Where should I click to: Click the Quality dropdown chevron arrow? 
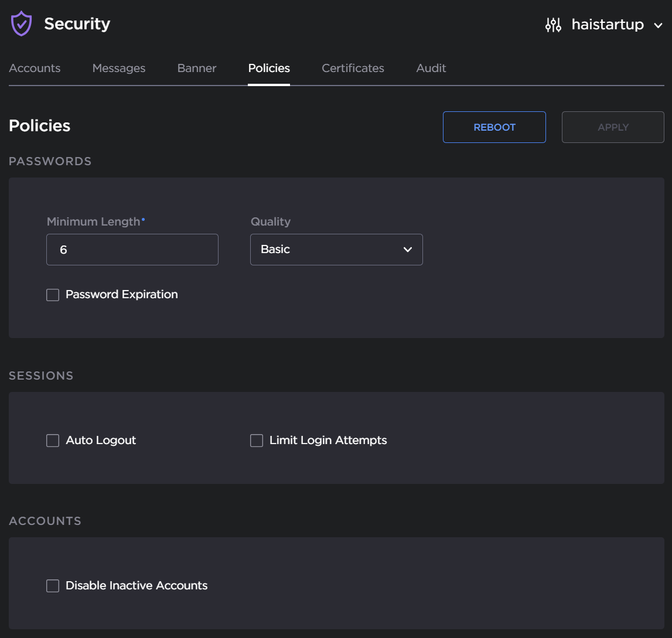coord(408,250)
